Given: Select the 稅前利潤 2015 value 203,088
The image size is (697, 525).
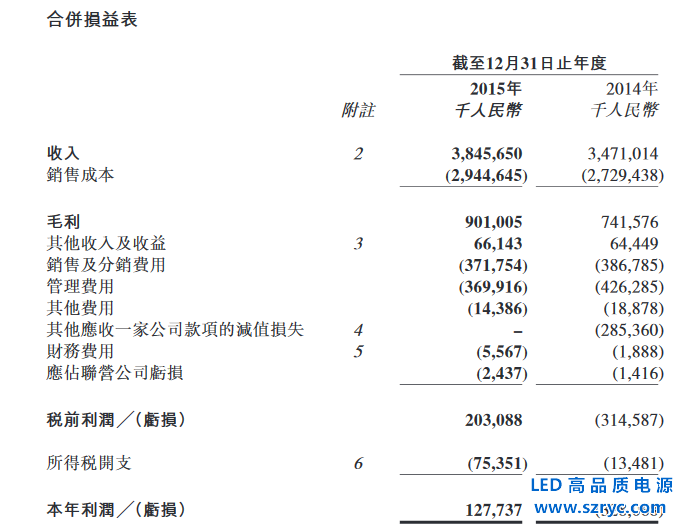Looking at the screenshot, I should click(493, 420).
